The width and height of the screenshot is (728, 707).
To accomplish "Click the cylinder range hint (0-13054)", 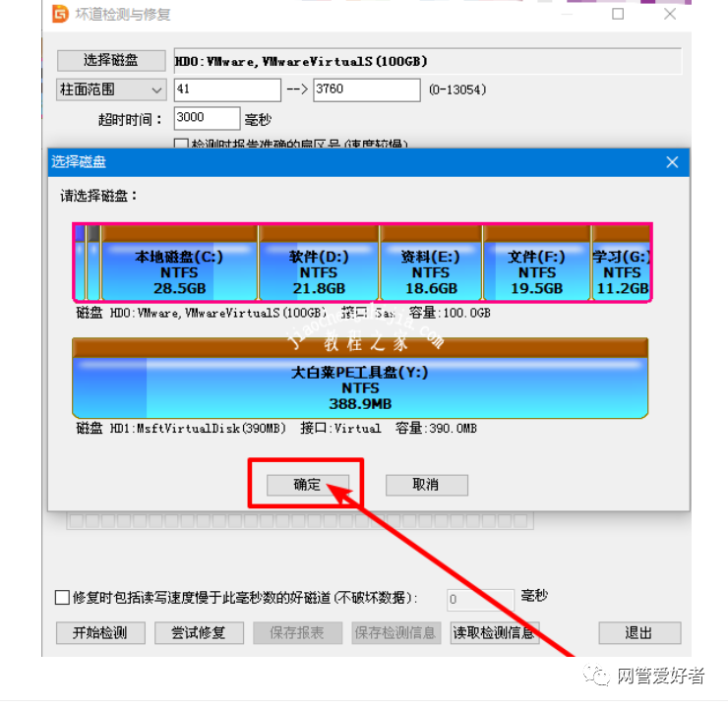I will pyautogui.click(x=457, y=89).
